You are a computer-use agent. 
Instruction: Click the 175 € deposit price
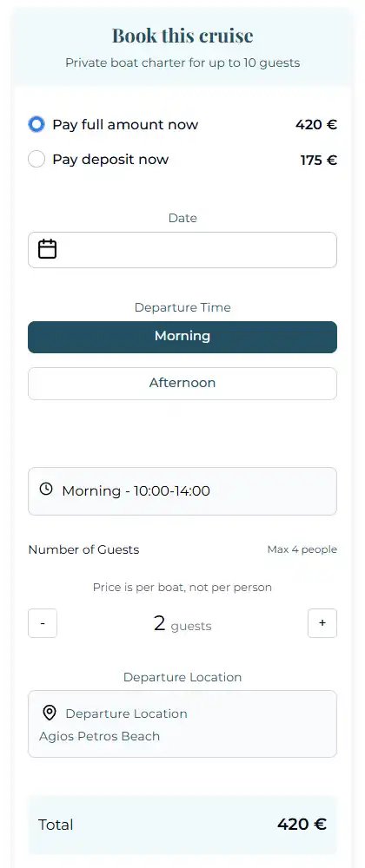coord(318,161)
